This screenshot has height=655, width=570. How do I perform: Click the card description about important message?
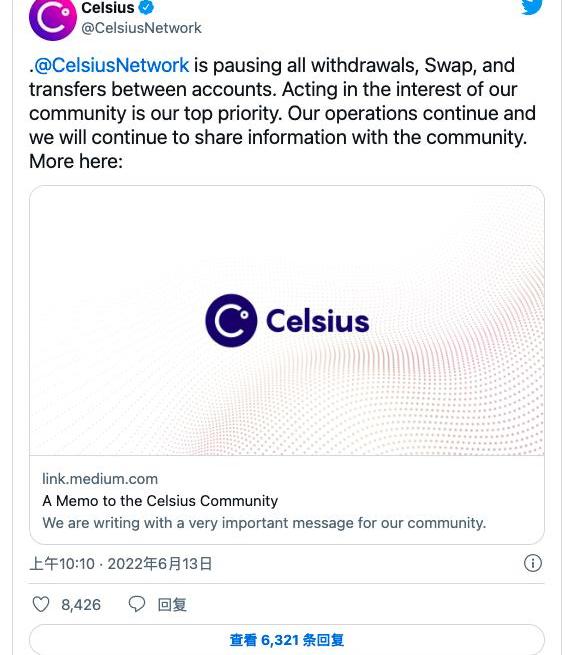pos(264,523)
